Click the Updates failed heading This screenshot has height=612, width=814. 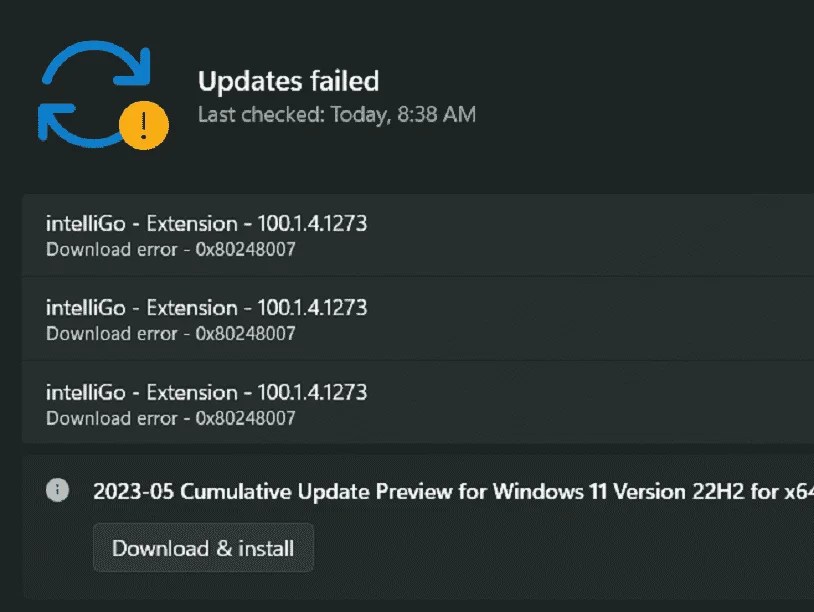pyautogui.click(x=289, y=81)
